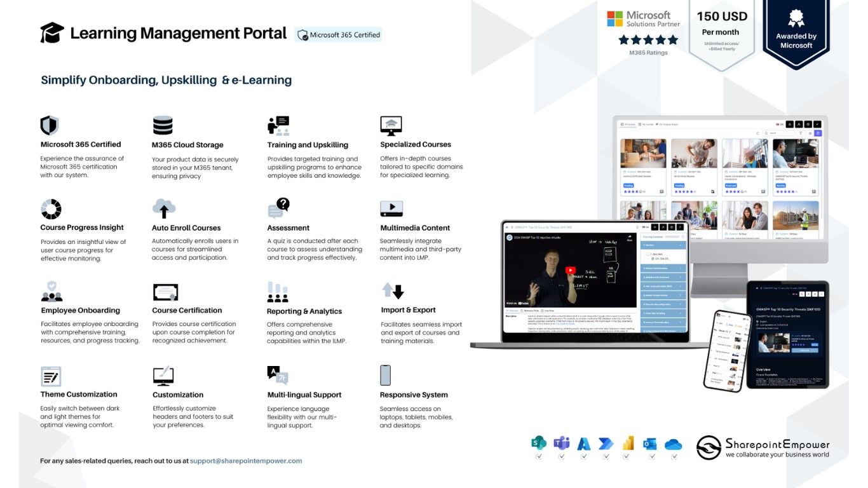Click the checkmark under the SharePoint icon
Image resolution: width=868 pixels, height=488 pixels.
(x=539, y=456)
